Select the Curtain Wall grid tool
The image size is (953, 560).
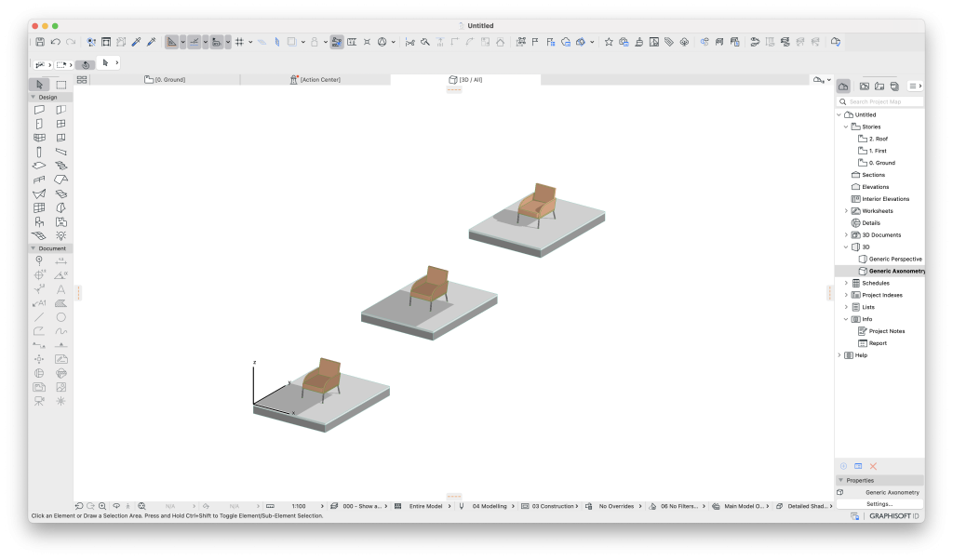point(39,207)
